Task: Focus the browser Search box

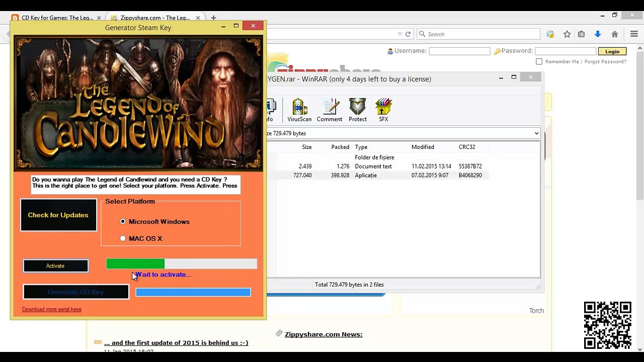Action: pyautogui.click(x=478, y=34)
